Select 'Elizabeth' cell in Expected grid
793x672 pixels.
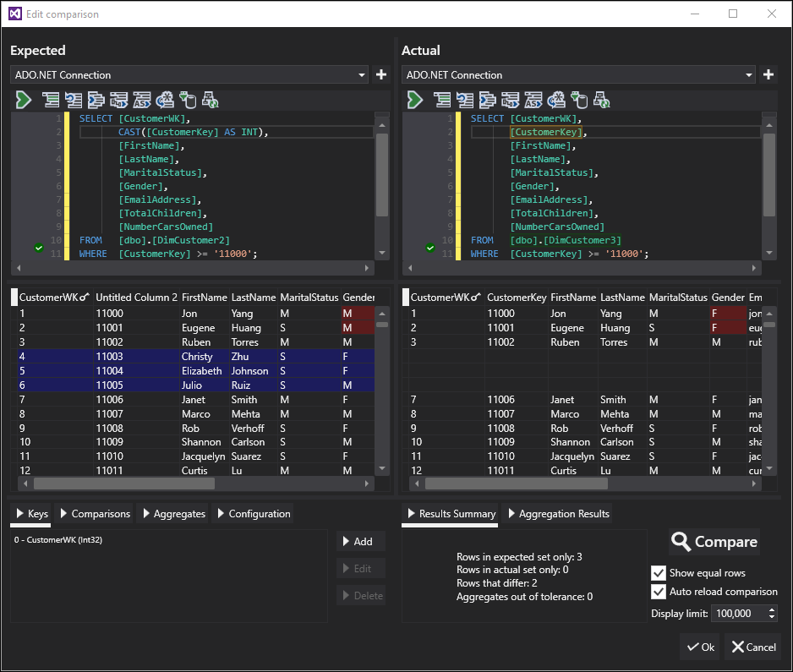click(202, 370)
